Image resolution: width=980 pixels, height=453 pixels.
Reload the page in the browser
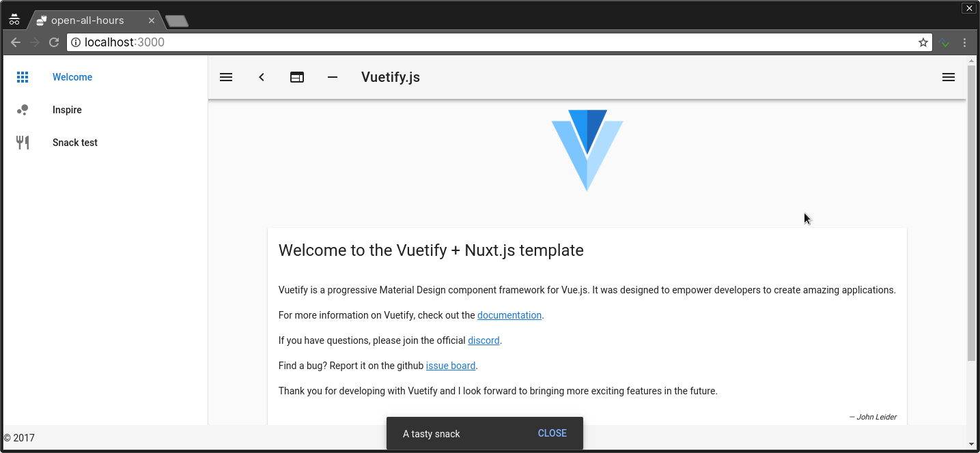point(54,42)
